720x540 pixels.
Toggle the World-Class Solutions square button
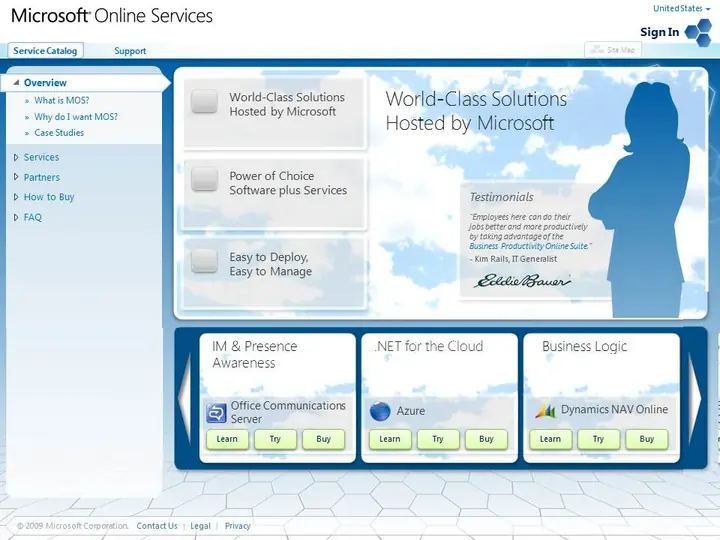coord(204,101)
